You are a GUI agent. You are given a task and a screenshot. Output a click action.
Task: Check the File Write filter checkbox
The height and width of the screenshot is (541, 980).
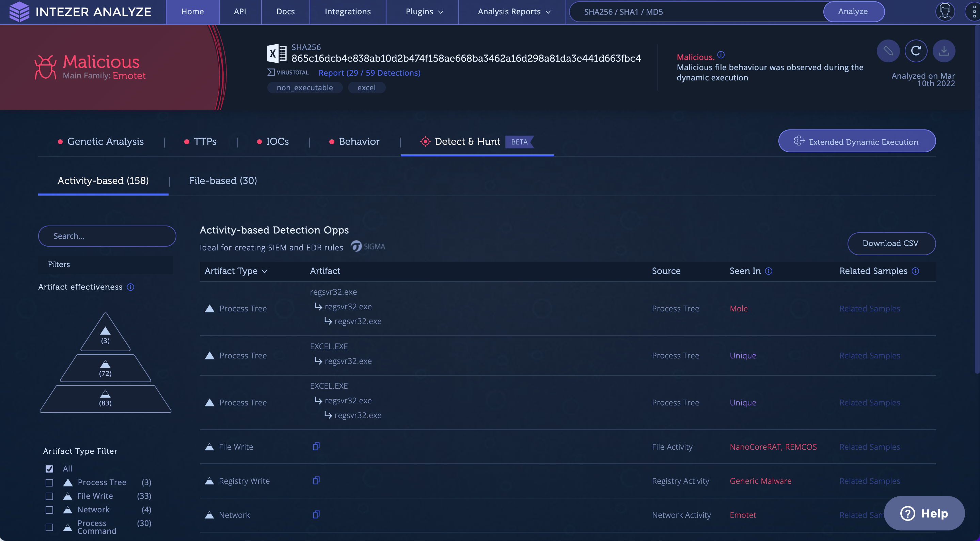coord(49,496)
